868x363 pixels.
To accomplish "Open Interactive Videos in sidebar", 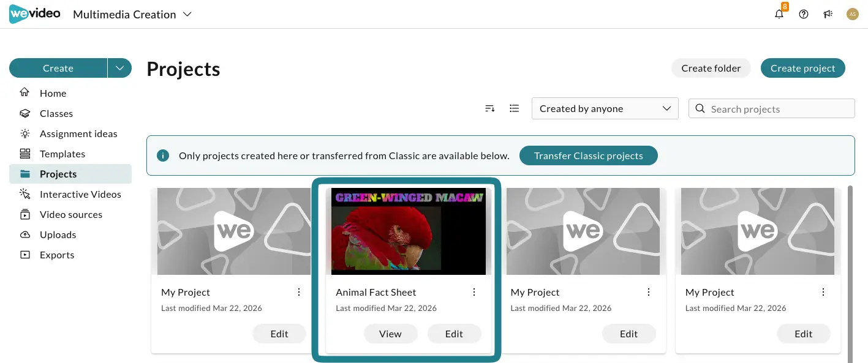I will coord(70,194).
